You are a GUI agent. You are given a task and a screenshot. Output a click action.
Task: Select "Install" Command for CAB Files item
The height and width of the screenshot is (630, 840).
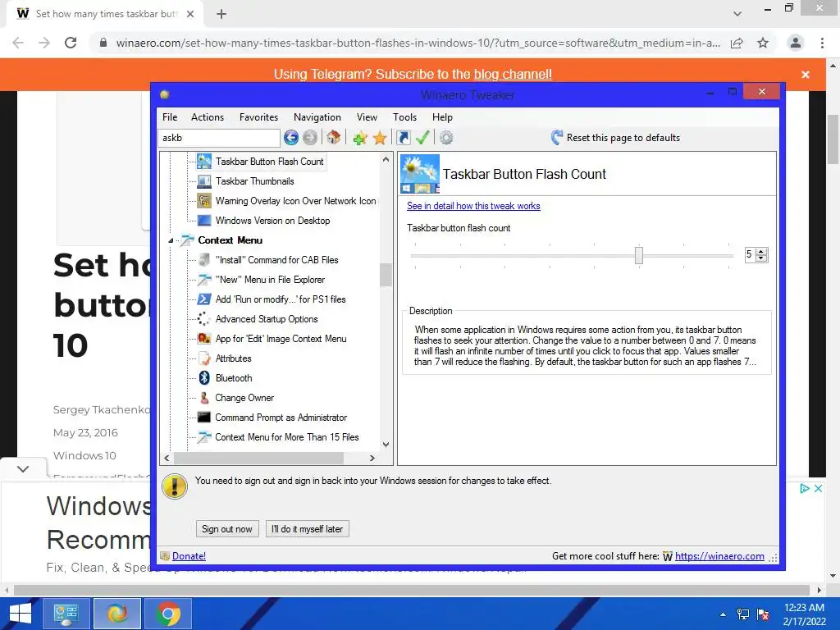277,260
